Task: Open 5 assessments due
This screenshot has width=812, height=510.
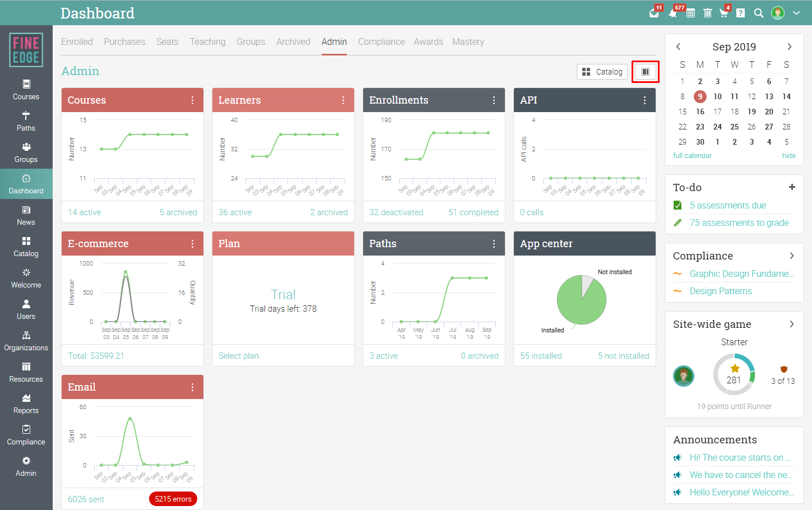Action: click(728, 205)
